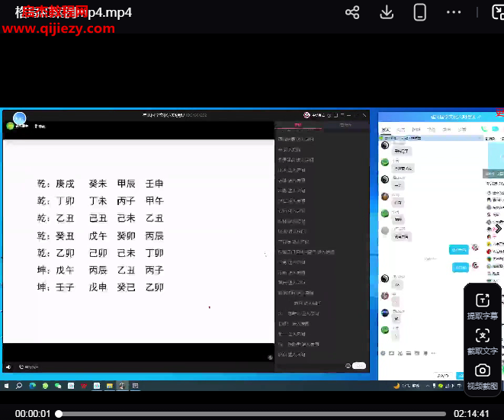Click 截取文字 text capture button
504x420 pixels.
tap(482, 341)
